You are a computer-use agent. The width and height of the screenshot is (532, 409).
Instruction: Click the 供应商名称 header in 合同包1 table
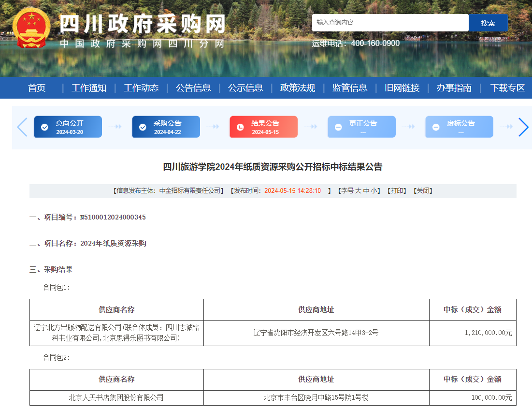click(x=116, y=309)
